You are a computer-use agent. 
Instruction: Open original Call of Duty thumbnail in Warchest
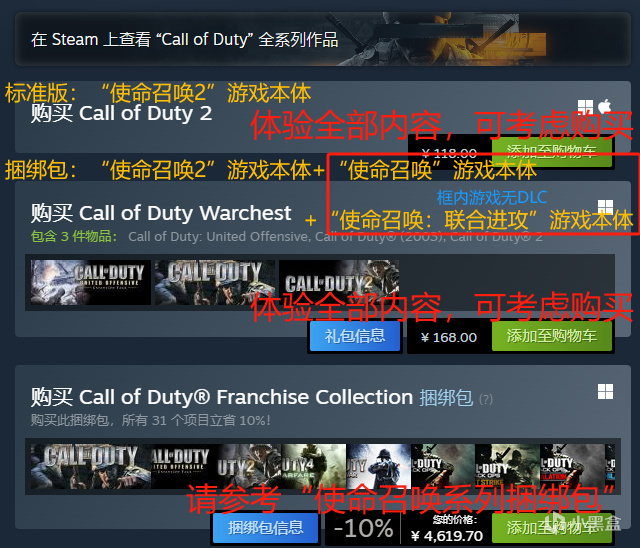(x=215, y=282)
